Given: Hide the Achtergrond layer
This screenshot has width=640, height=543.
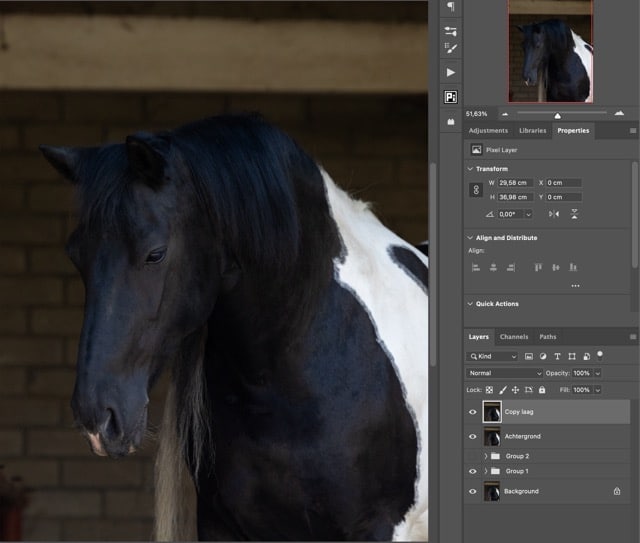Looking at the screenshot, I should 473,436.
